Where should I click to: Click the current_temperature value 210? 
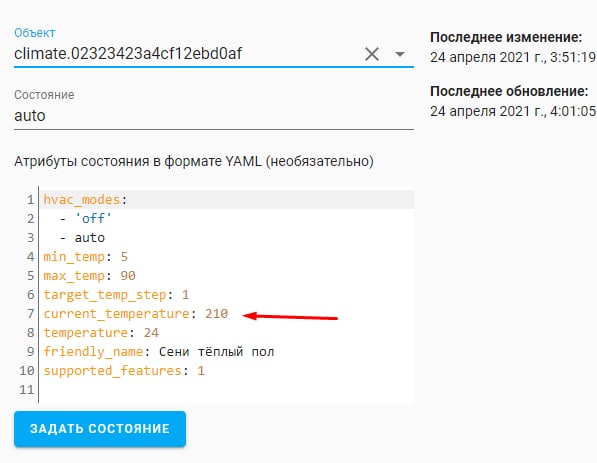216,313
